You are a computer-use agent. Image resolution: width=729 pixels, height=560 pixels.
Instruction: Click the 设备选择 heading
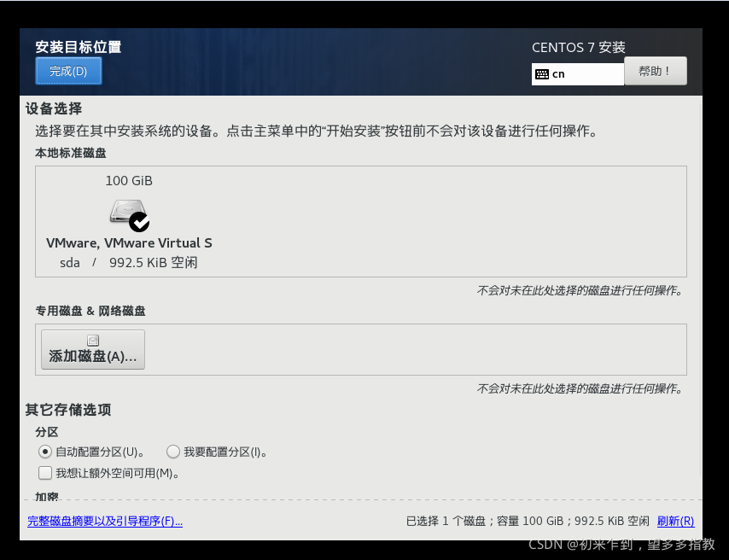click(x=54, y=108)
